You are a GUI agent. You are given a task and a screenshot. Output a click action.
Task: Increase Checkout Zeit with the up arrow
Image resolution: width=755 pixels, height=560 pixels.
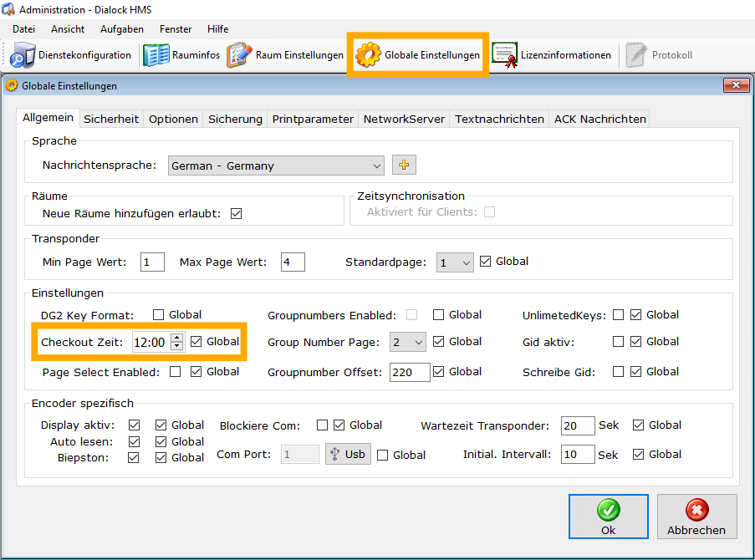coord(176,337)
